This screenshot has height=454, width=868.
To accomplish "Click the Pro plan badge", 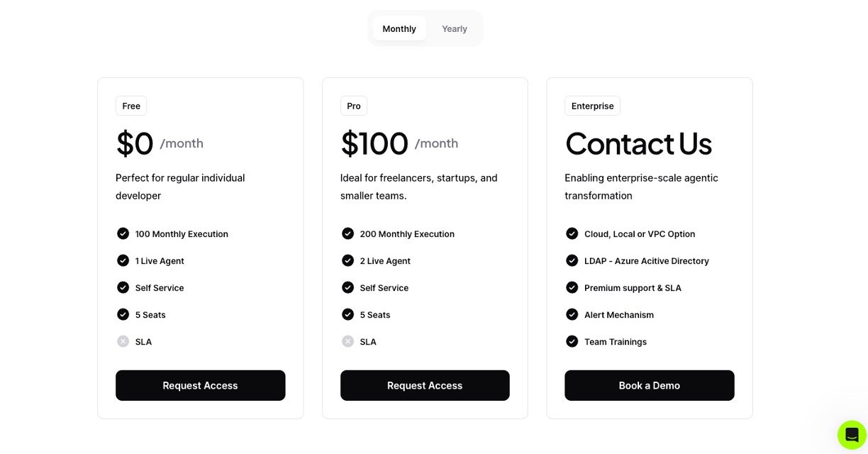I will click(354, 106).
